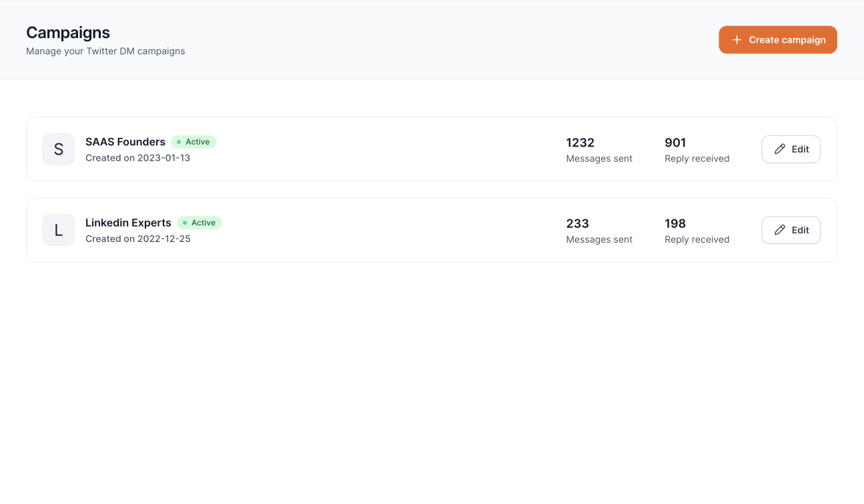
Task: Click the Created on 2022-12-25 date
Action: [x=137, y=239]
